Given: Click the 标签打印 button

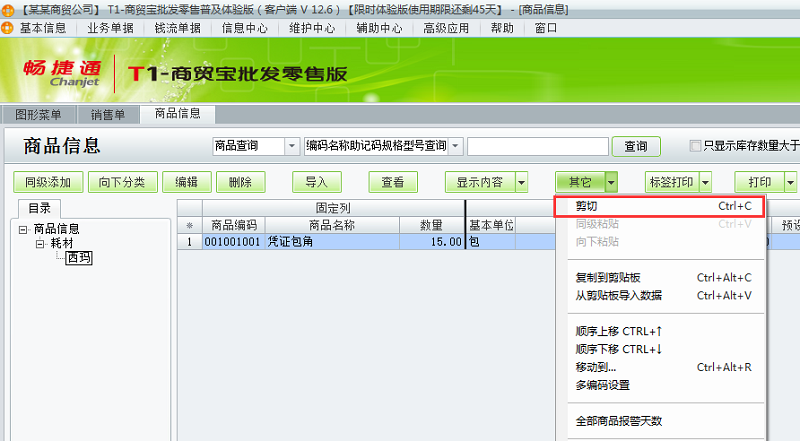Looking at the screenshot, I should point(671,182).
